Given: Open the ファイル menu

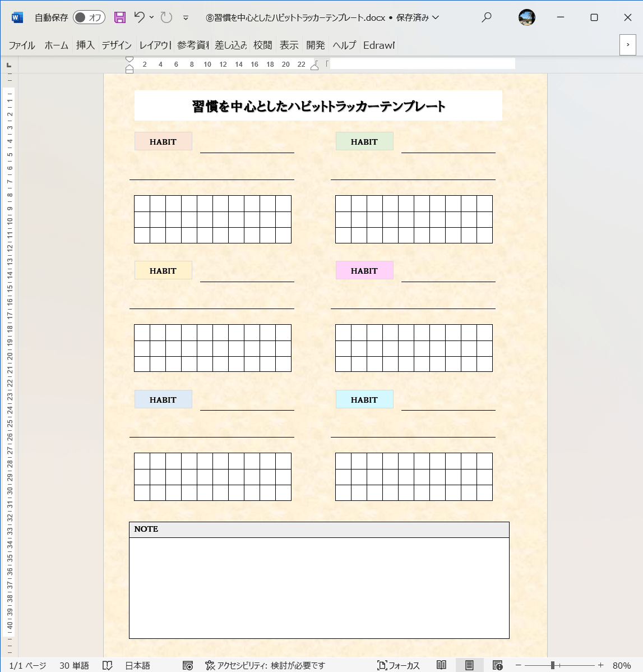Looking at the screenshot, I should (x=21, y=45).
